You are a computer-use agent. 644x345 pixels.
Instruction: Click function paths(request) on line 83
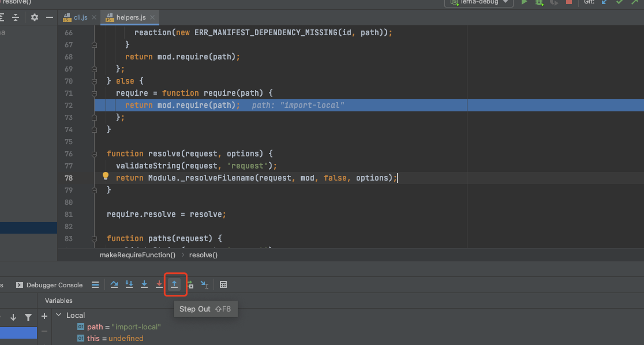160,239
